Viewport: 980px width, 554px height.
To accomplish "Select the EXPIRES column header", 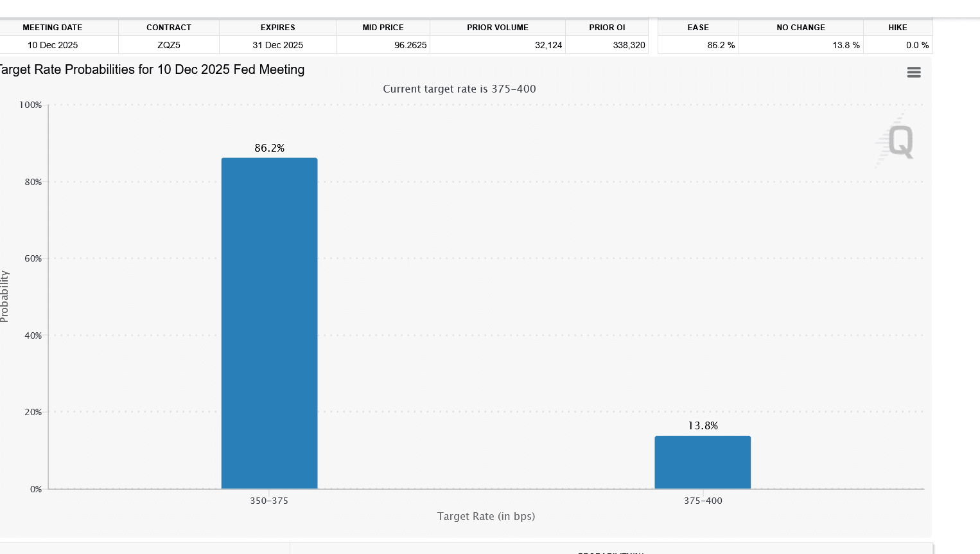I will [277, 27].
